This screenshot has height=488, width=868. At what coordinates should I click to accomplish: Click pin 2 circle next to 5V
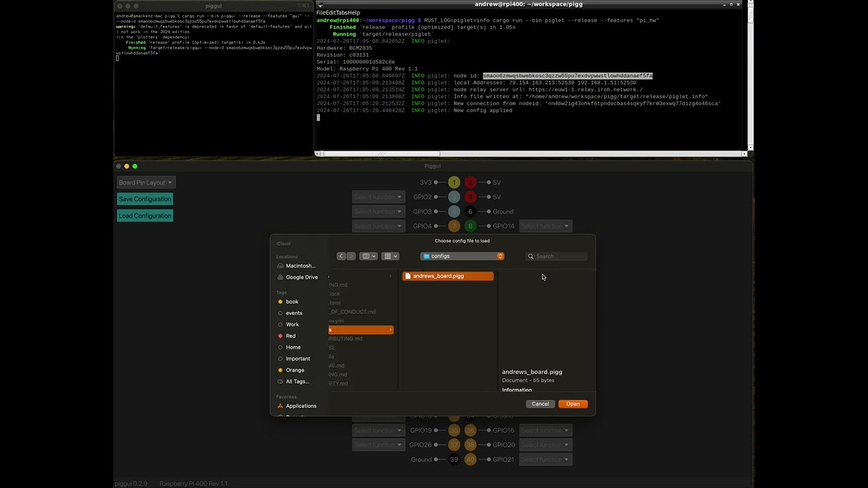[x=470, y=182]
